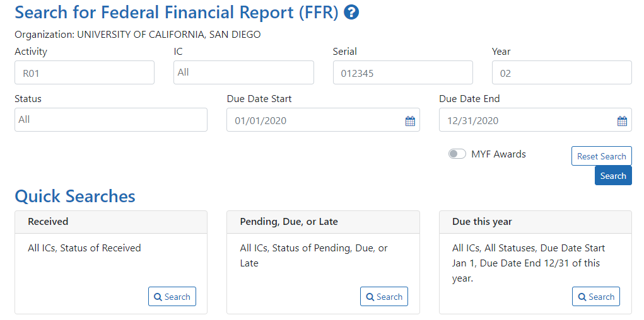
Task: Click the FFR help question mark icon
Action: (351, 13)
